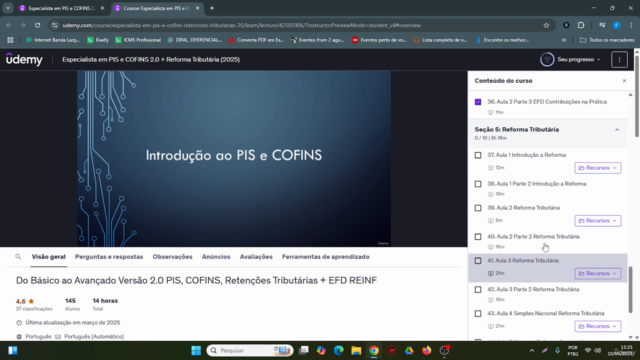Viewport: 640px width, 360px height.
Task: Open Todos os marcadores folder
Action: click(607, 40)
